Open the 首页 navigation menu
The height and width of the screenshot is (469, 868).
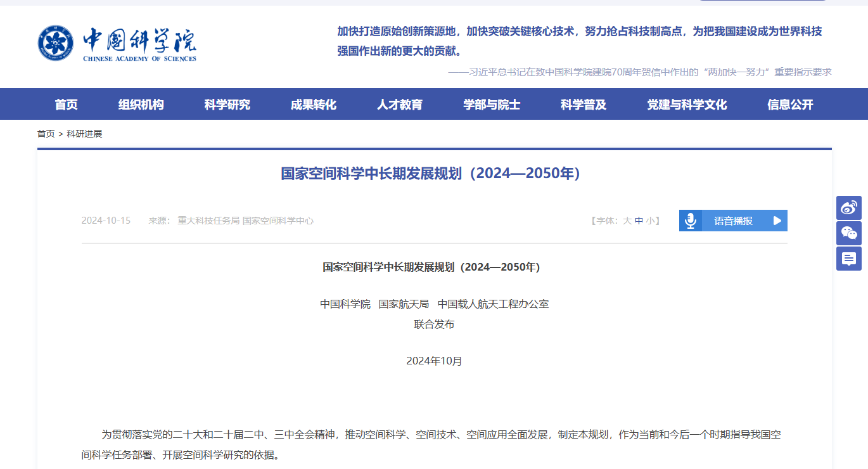66,105
